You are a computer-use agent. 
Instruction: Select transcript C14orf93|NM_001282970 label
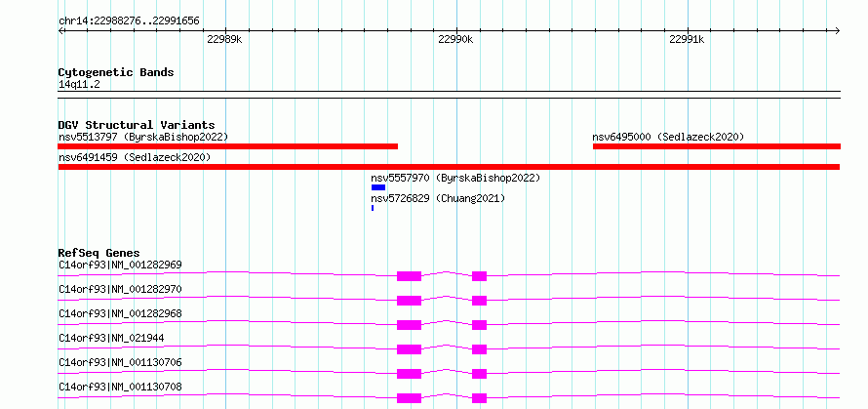click(120, 289)
